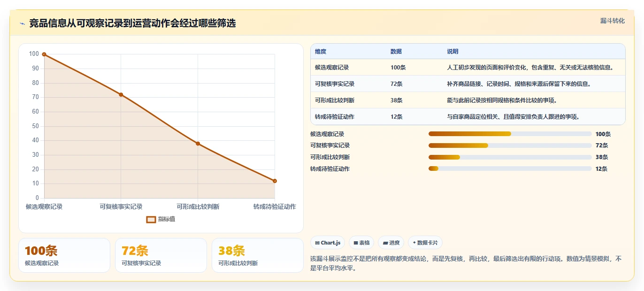Click the 可复核事实记录 progress bar

click(510, 145)
